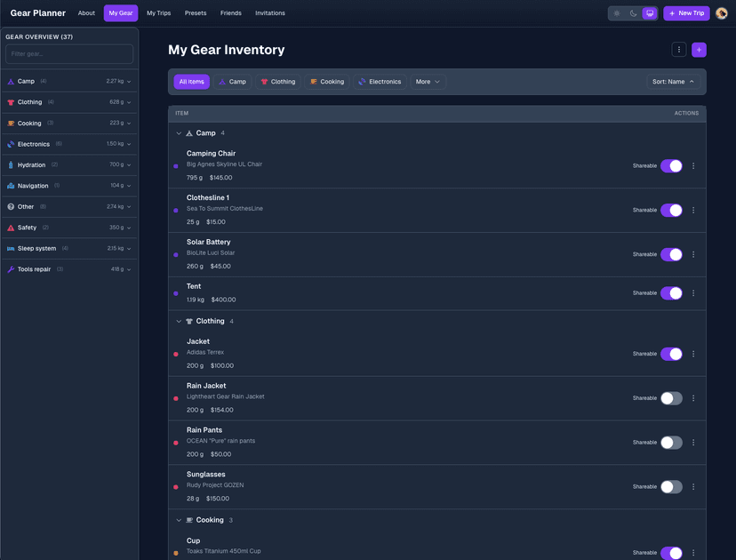This screenshot has width=736, height=560.
Task: Open the user profile avatar
Action: (x=722, y=13)
